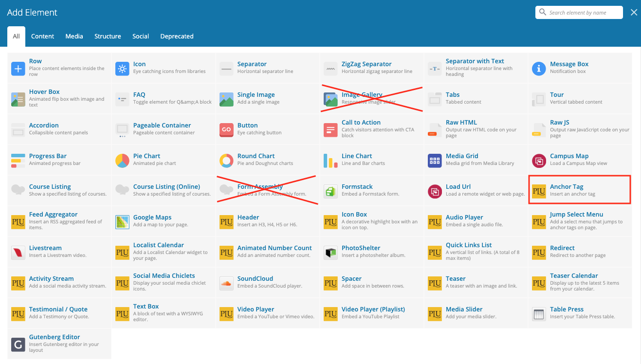Pick the Tour element icon
Screen dimensions: 641x364
pyautogui.click(x=539, y=99)
